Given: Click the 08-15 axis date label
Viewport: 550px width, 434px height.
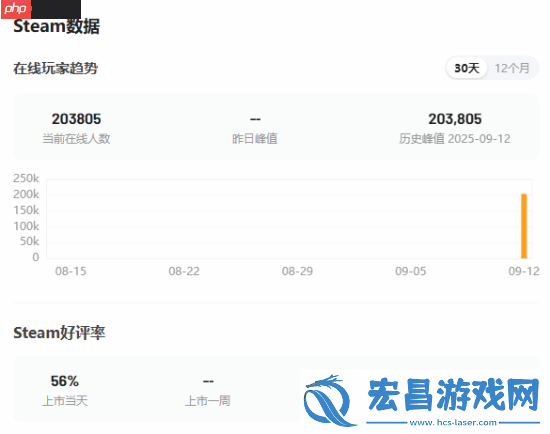Looking at the screenshot, I should (71, 271).
